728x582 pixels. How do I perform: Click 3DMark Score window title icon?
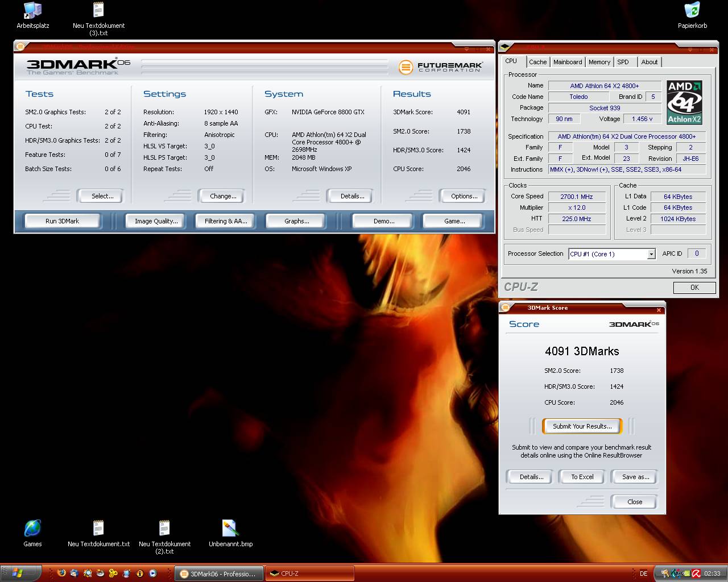tap(506, 308)
